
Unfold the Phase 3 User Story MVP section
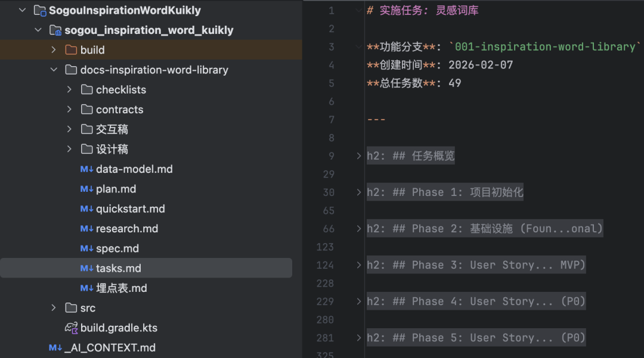[358, 265]
